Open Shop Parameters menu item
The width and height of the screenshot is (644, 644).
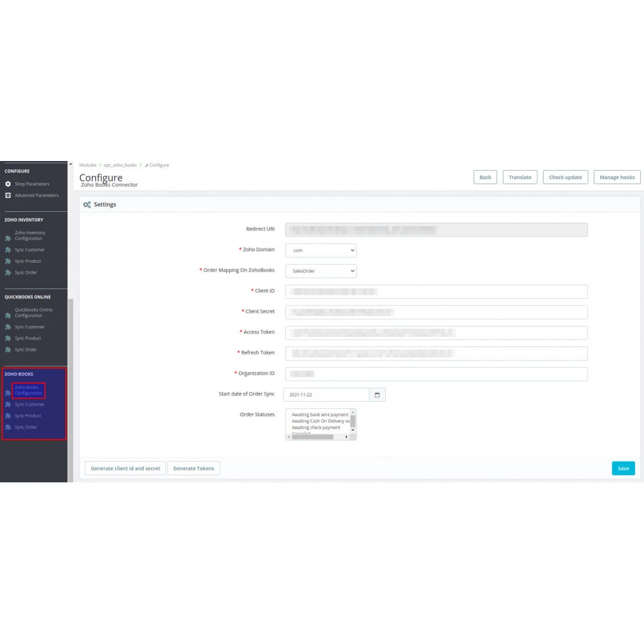[32, 184]
